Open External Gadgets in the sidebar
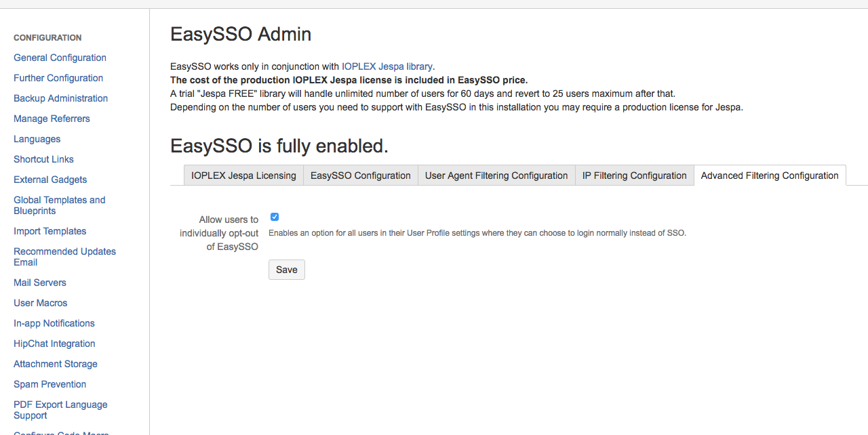This screenshot has width=868, height=435. tap(50, 180)
